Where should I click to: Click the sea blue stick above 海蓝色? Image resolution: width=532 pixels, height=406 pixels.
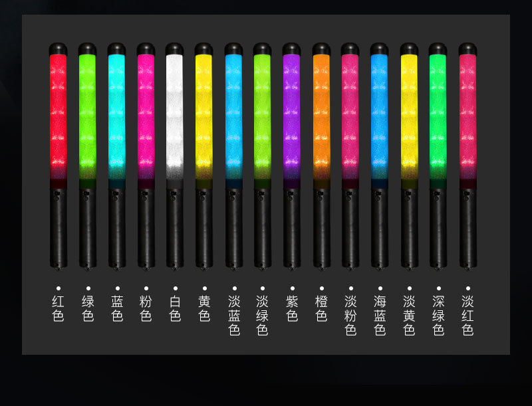pyautogui.click(x=379, y=156)
